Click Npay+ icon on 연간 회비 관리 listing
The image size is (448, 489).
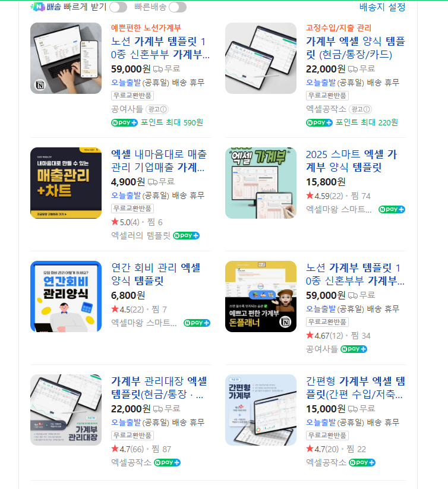pos(197,323)
